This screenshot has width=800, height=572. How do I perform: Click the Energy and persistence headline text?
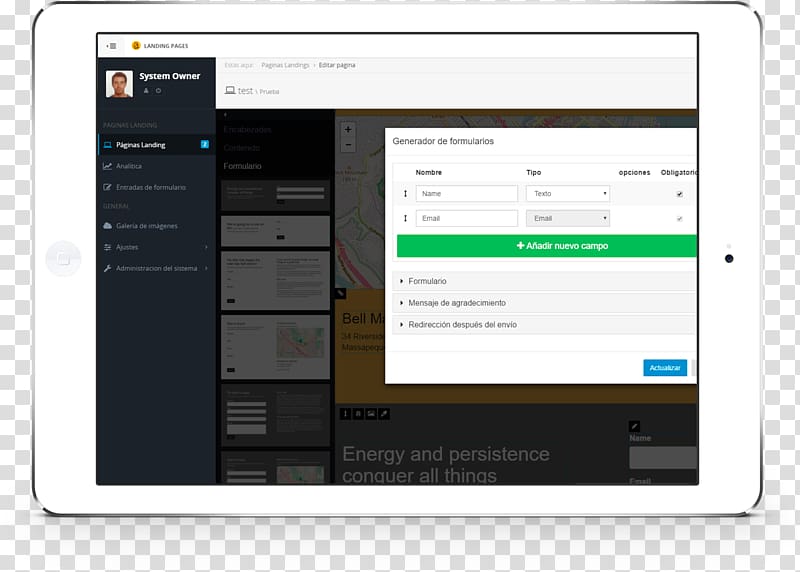click(x=446, y=465)
